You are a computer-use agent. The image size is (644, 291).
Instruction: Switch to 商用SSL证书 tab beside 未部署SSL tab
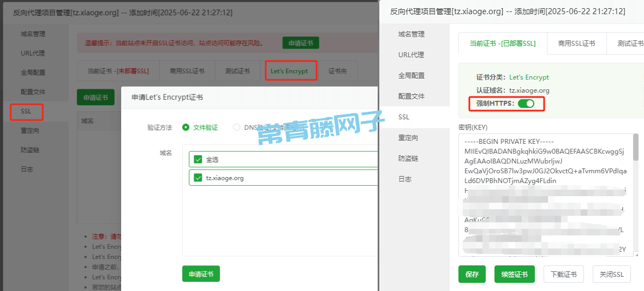[x=187, y=71]
